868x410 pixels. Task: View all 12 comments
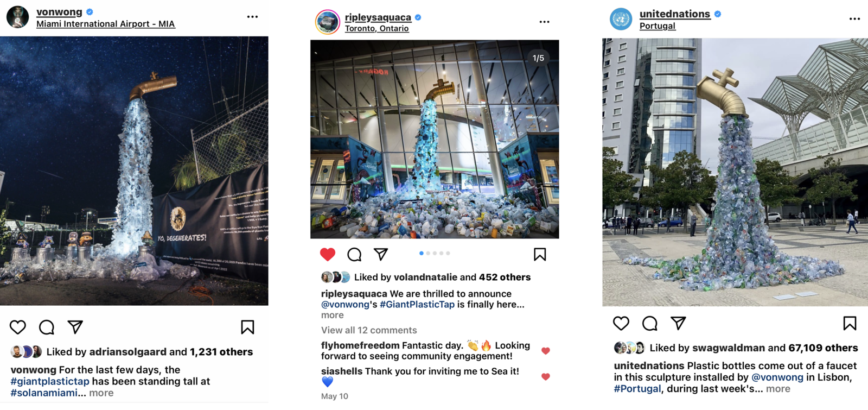tap(369, 330)
